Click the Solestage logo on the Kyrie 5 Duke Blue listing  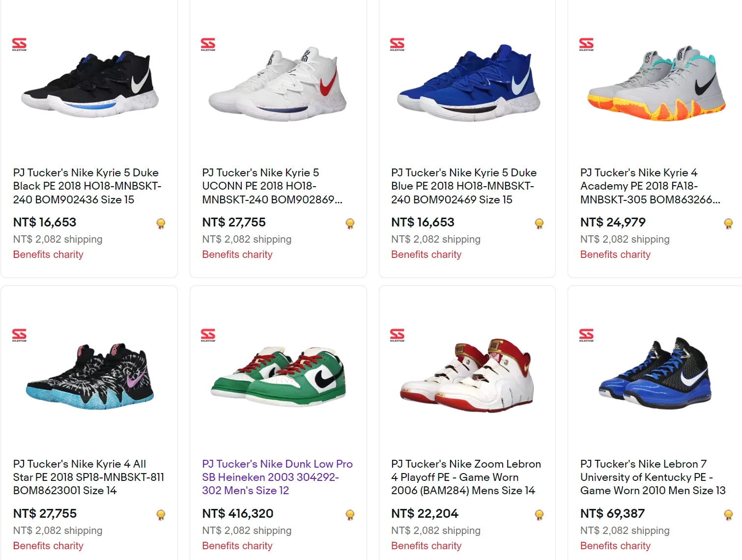397,44
